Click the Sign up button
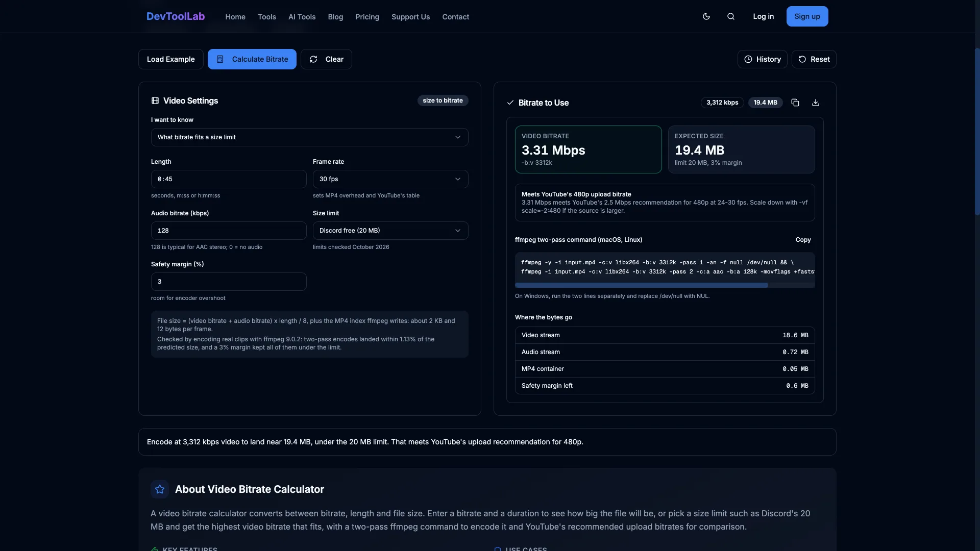Image resolution: width=980 pixels, height=551 pixels. tap(807, 16)
